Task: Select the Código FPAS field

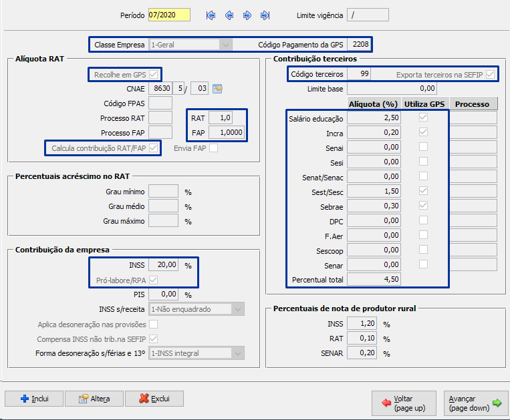Action: (x=160, y=103)
